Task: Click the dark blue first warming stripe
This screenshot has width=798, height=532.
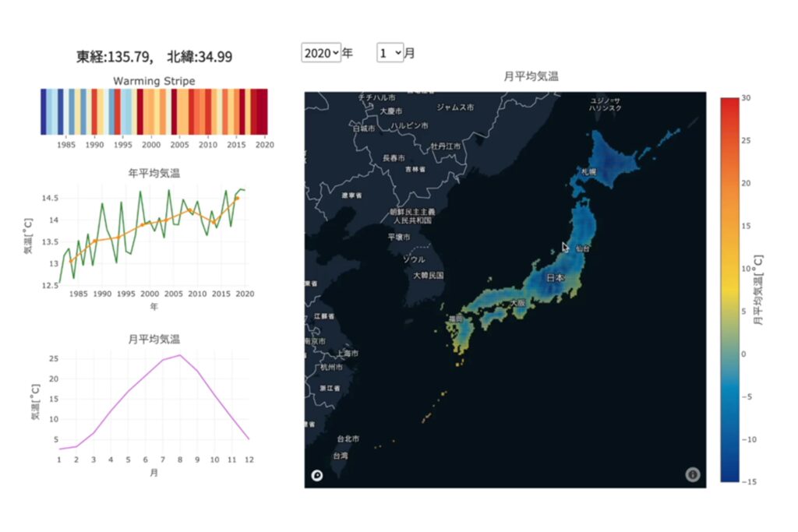Action: pyautogui.click(x=44, y=112)
